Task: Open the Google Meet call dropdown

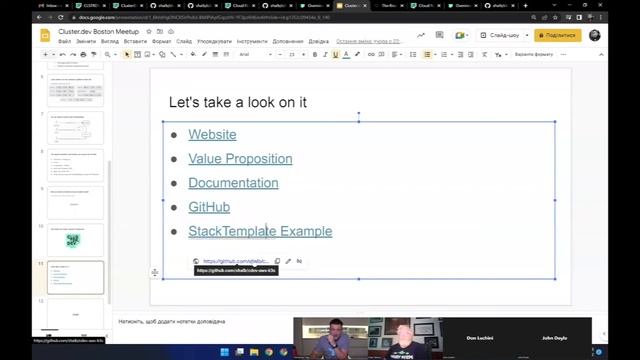Action: (462, 36)
